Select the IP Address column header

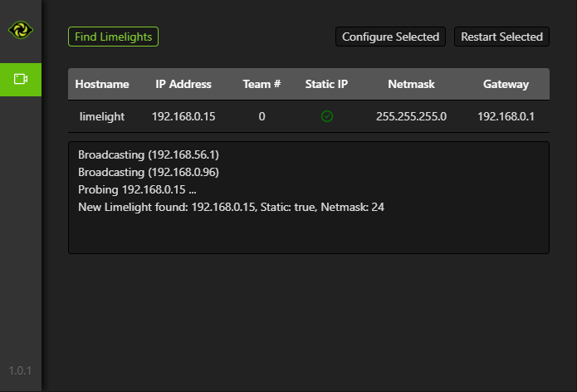(x=183, y=84)
